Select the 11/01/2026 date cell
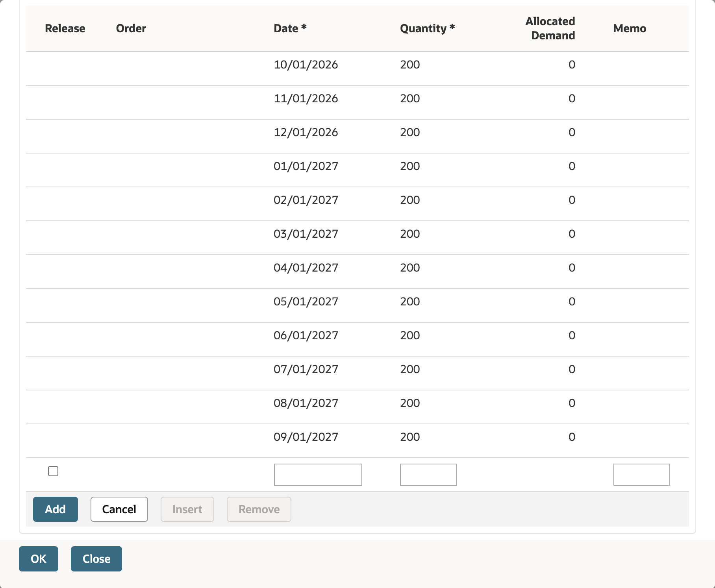This screenshot has width=715, height=588. [x=306, y=98]
